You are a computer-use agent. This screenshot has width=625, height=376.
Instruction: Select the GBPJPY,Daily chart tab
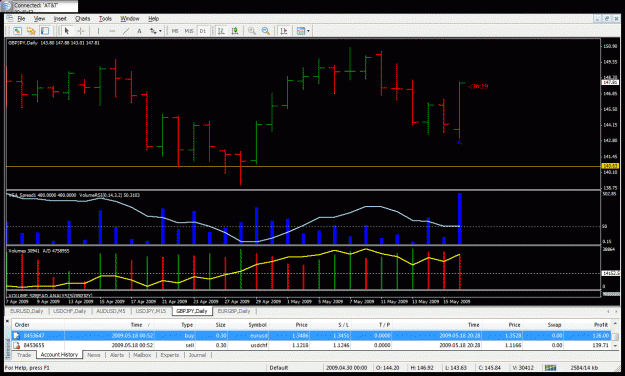pos(192,311)
